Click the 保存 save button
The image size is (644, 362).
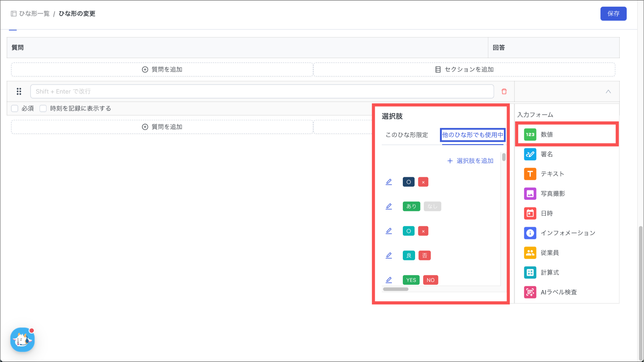(613, 14)
